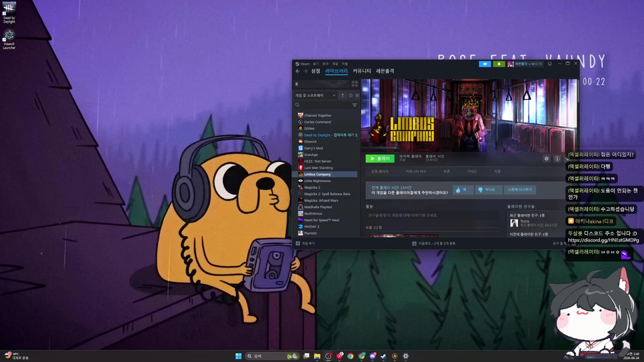Open Dead by Daylight desktop shortcut
The image size is (644, 362).
tap(9, 12)
